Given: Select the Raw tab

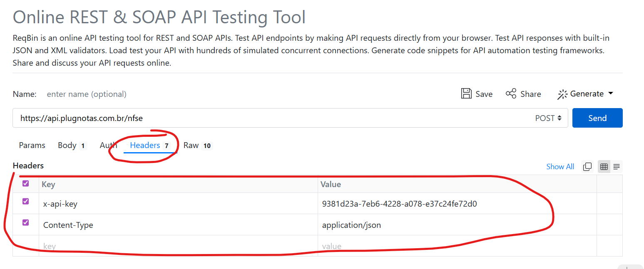Looking at the screenshot, I should [x=191, y=145].
